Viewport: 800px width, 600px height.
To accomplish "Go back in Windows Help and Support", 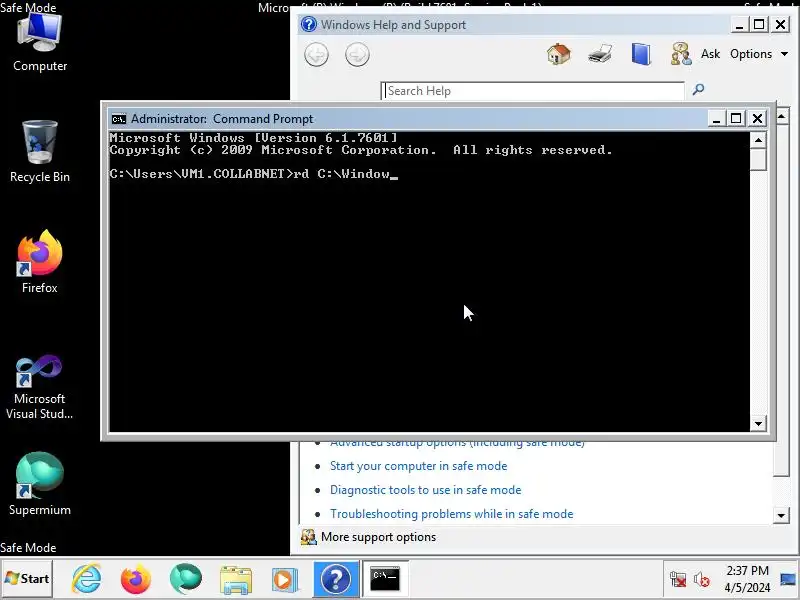I will coord(316,55).
